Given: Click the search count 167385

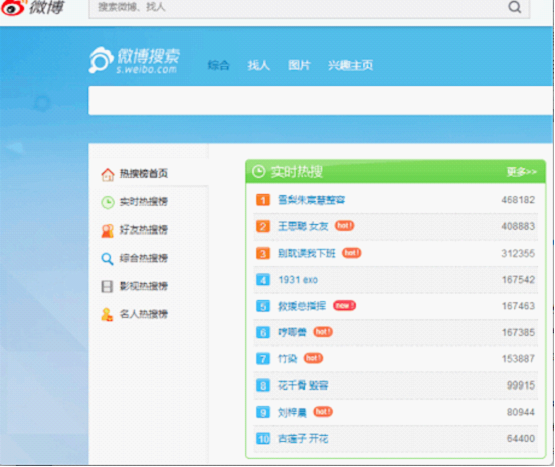Looking at the screenshot, I should pyautogui.click(x=518, y=332).
